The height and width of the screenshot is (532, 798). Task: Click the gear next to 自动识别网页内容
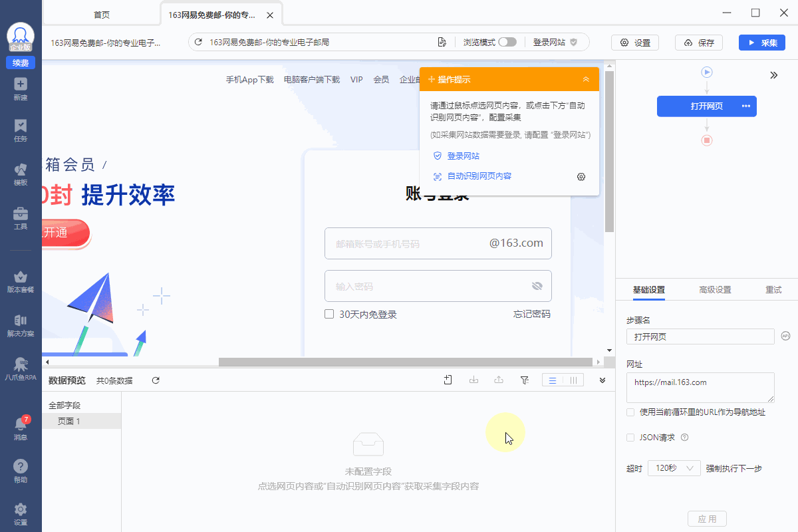[x=581, y=177]
